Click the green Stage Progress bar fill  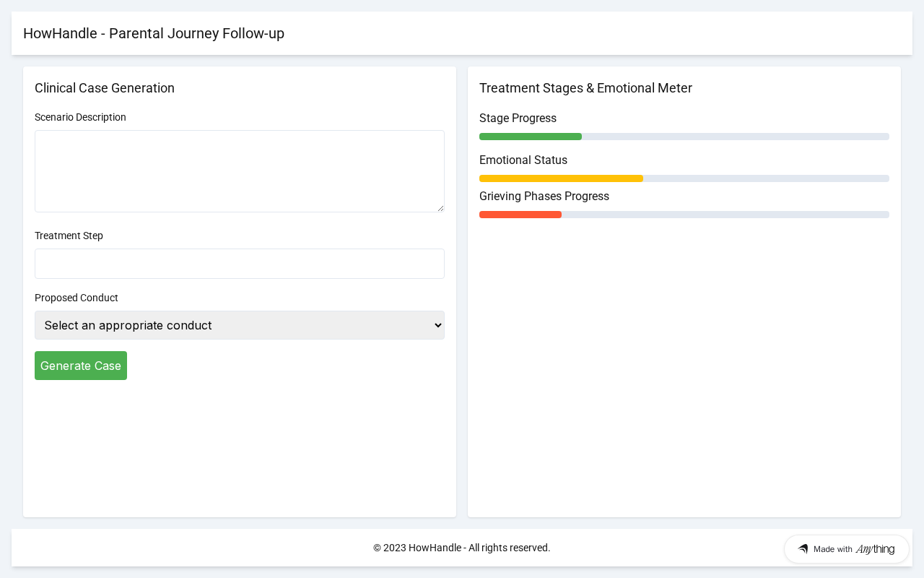[x=530, y=137]
